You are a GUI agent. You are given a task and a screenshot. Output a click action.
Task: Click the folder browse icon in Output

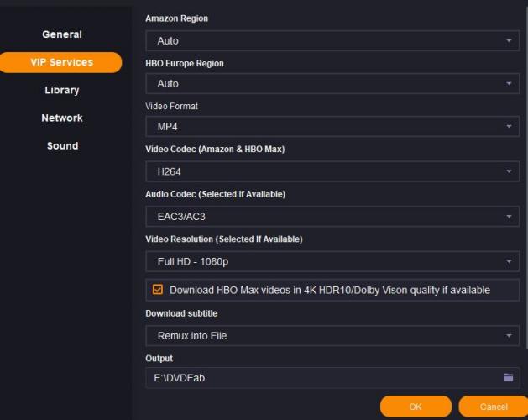(x=508, y=378)
